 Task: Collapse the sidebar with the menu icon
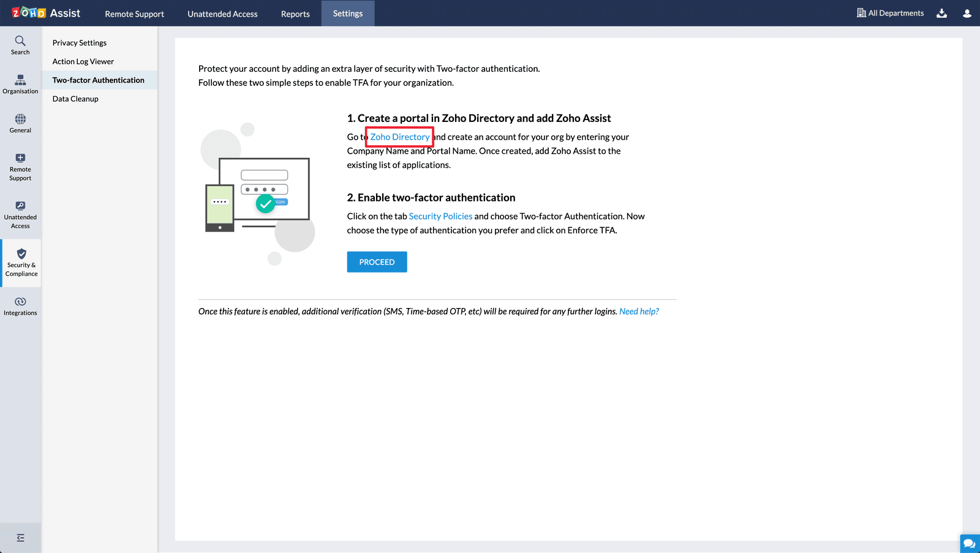21,538
